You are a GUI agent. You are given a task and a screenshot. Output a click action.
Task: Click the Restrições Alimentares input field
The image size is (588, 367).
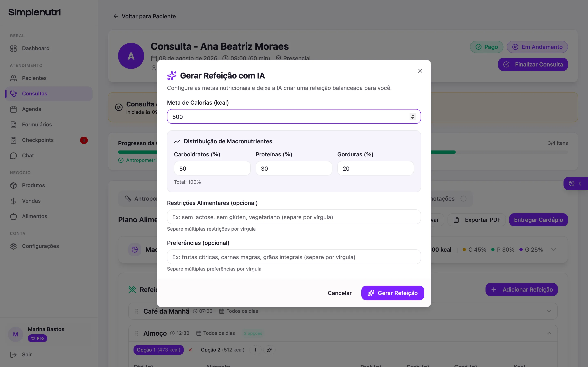(x=294, y=217)
